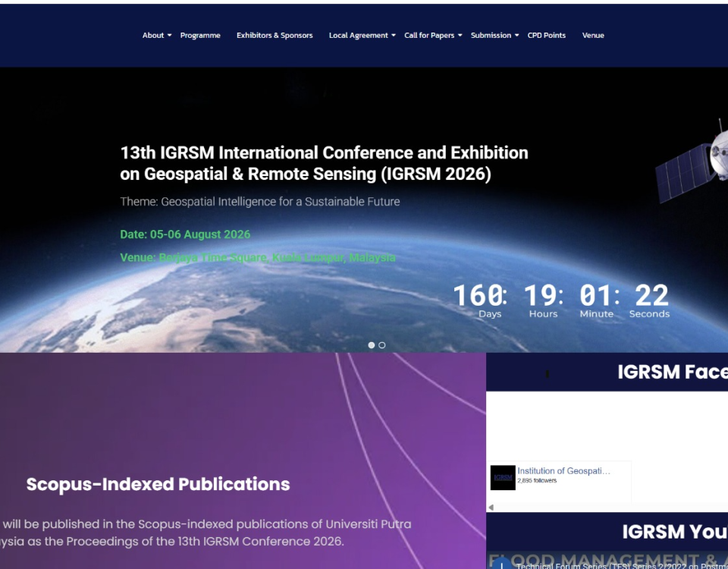This screenshot has height=569, width=728.
Task: Click the 13th IGRSM conference title heading
Action: coord(324,163)
